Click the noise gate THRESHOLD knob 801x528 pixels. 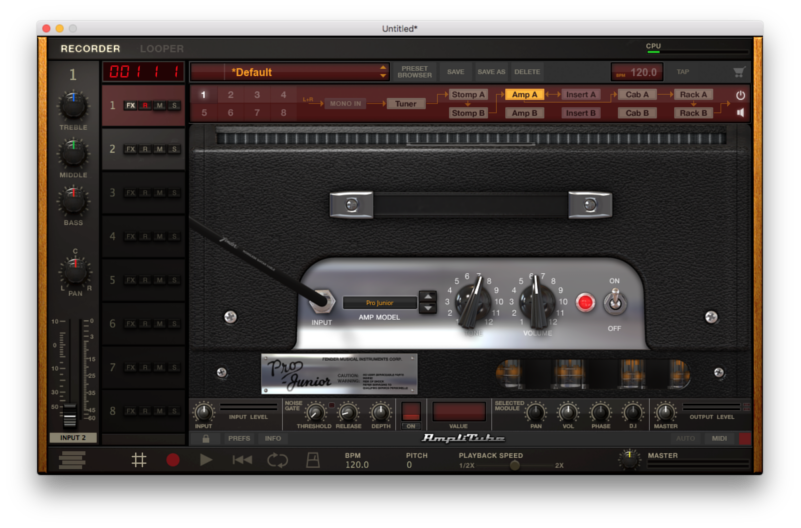tap(315, 412)
